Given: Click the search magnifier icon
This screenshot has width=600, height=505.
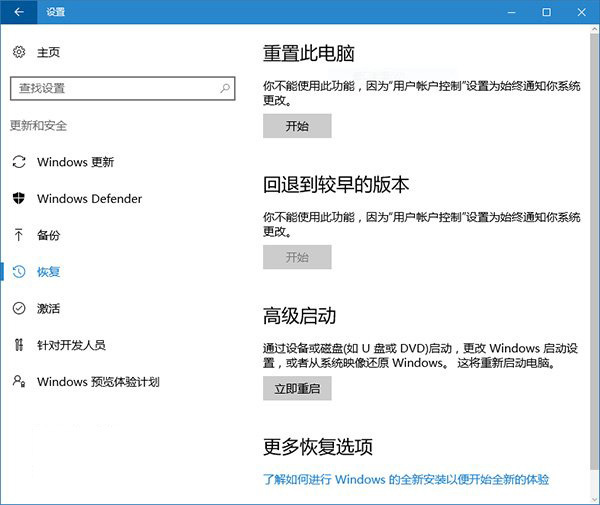Looking at the screenshot, I should click(x=225, y=88).
